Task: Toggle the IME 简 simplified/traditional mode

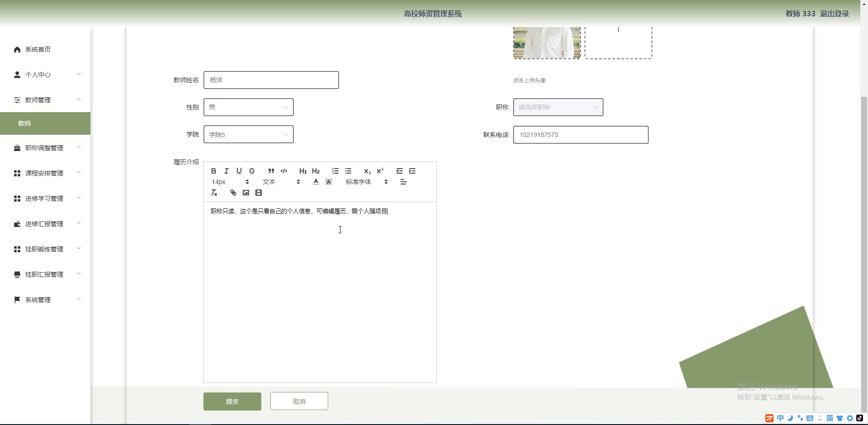Action: tap(830, 418)
